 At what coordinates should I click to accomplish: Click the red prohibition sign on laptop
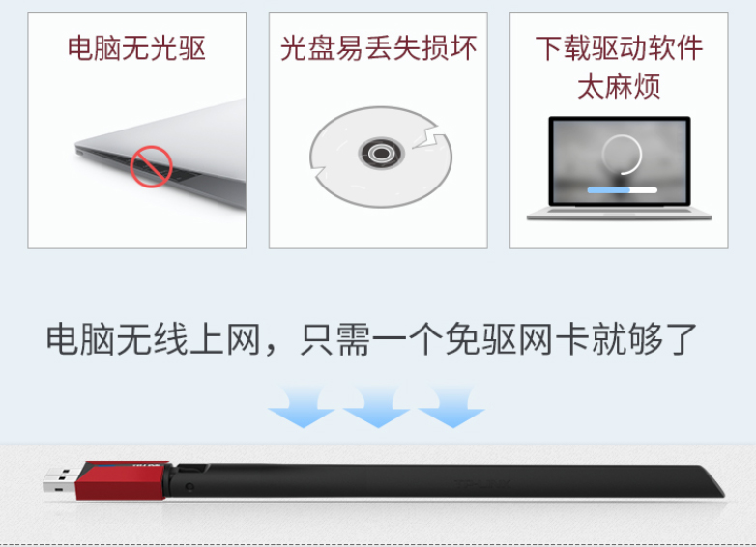[151, 166]
